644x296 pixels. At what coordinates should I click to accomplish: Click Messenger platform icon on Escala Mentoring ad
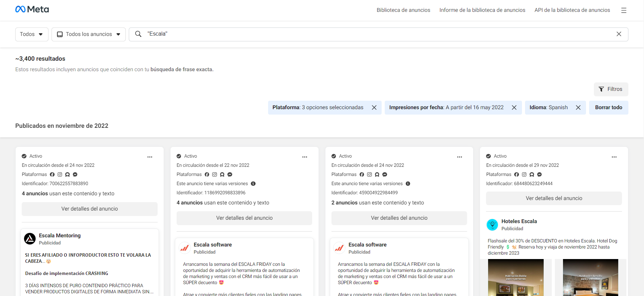pyautogui.click(x=75, y=174)
